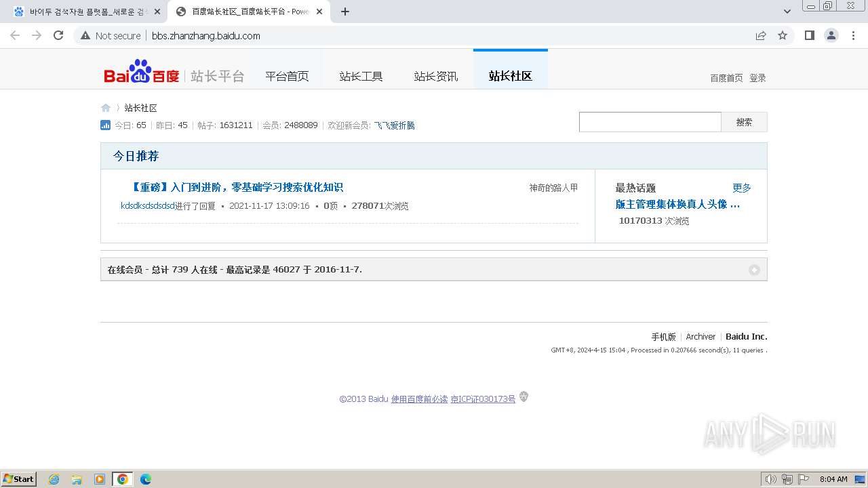
Task: Click Baidu Inc. footer link
Action: click(747, 337)
